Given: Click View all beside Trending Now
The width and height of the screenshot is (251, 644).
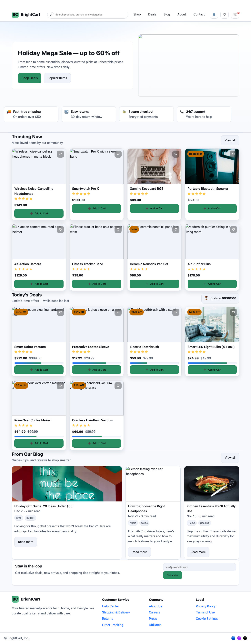Looking at the screenshot, I should click(x=230, y=140).
